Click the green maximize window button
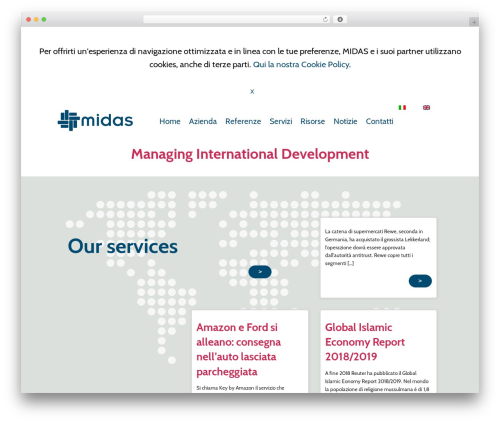 [x=44, y=19]
